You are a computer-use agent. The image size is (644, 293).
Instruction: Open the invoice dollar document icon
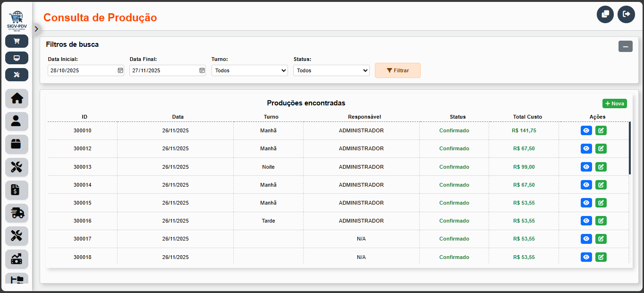(17, 190)
